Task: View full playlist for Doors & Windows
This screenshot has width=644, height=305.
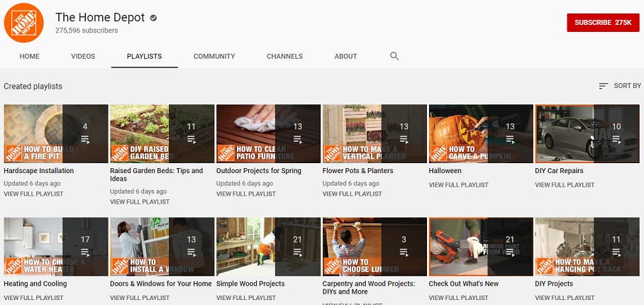Action: click(140, 298)
